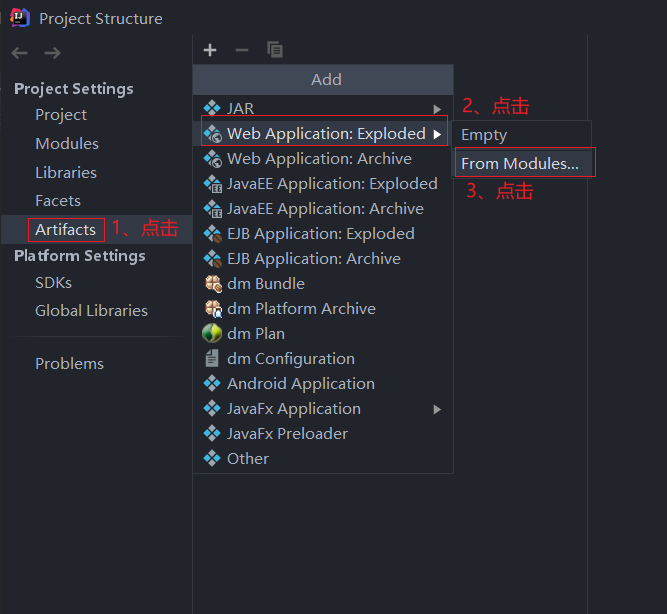This screenshot has height=614, width=667.
Task: Select JavaEE Application: Archive entry
Action: click(x=323, y=209)
